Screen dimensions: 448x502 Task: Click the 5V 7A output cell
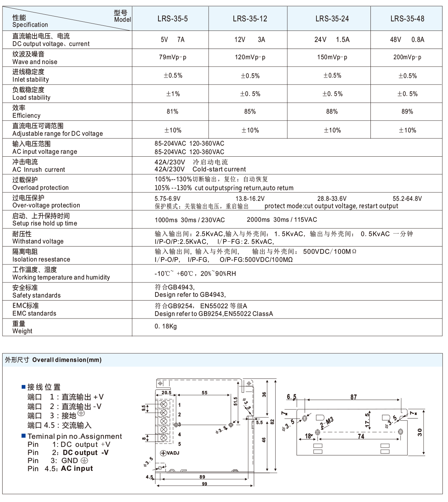pos(172,40)
